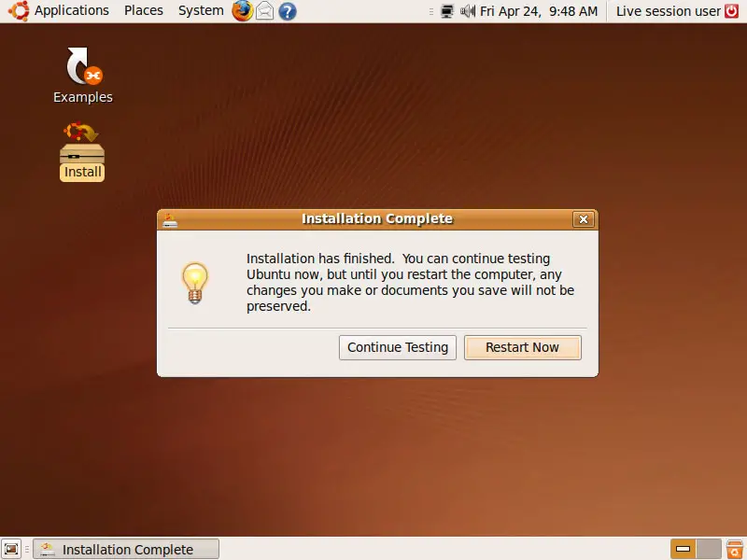The width and height of the screenshot is (747, 560).
Task: Switch to the first workspace
Action: pyautogui.click(x=683, y=549)
